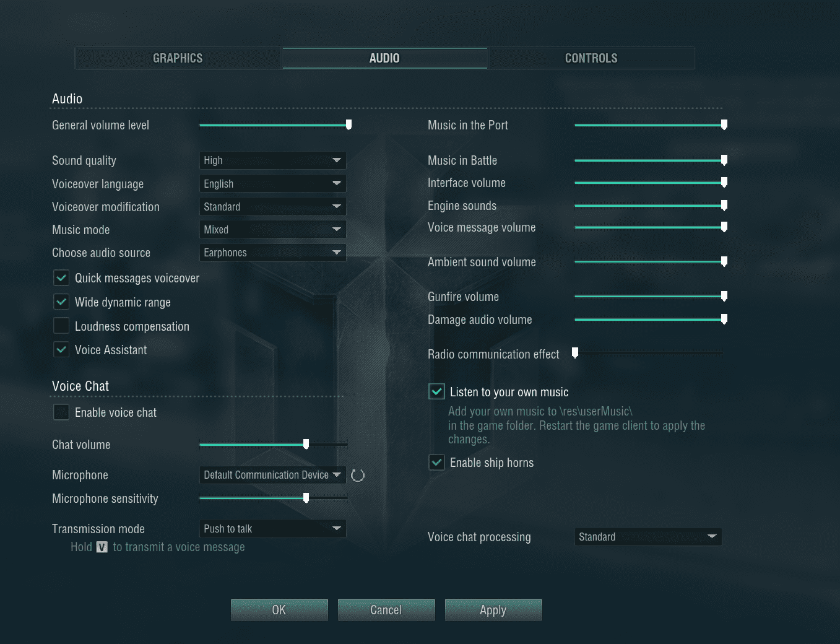Toggle Listen to your own music
This screenshot has height=644, width=840.
point(436,392)
